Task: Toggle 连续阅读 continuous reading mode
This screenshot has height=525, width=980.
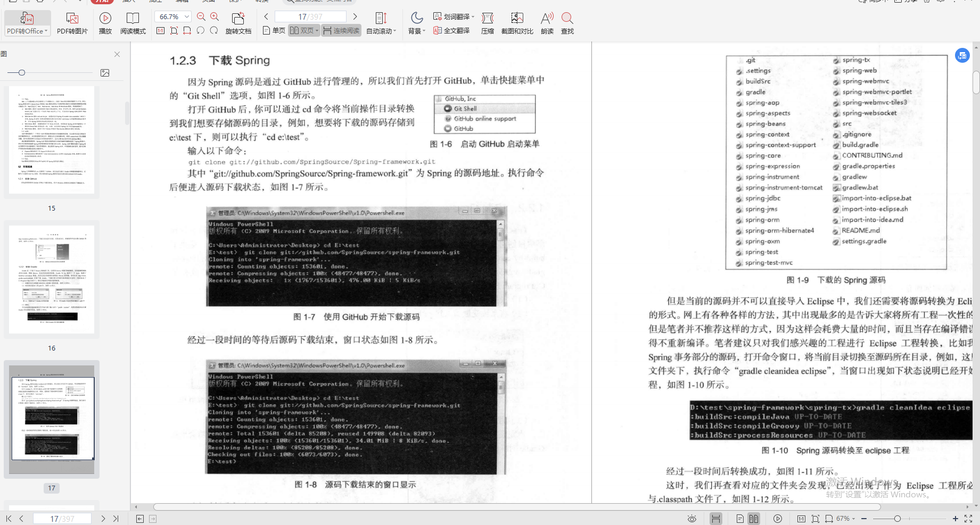Action: [341, 30]
